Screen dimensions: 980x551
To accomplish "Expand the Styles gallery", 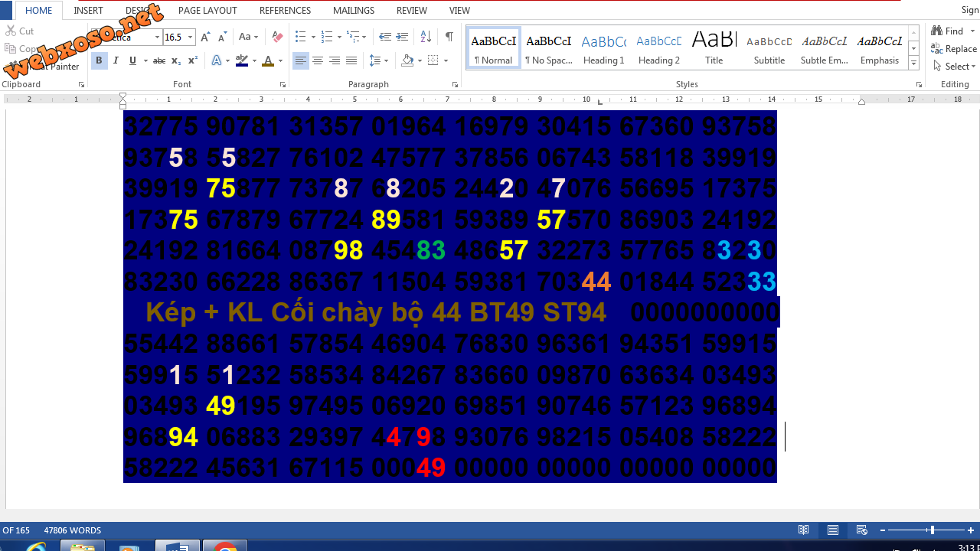I will point(913,62).
